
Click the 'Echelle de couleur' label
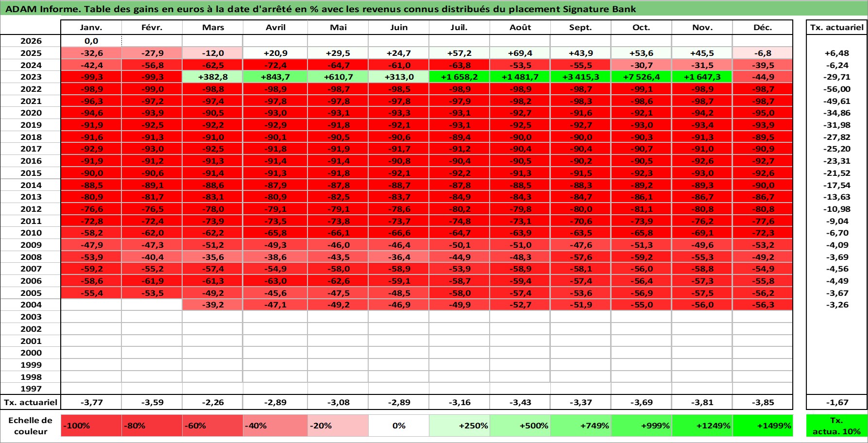tap(31, 426)
